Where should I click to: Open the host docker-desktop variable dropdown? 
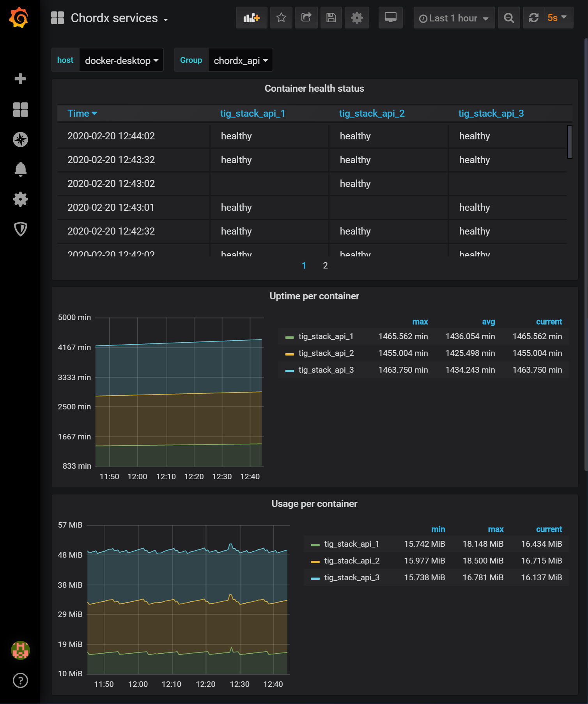click(x=121, y=60)
